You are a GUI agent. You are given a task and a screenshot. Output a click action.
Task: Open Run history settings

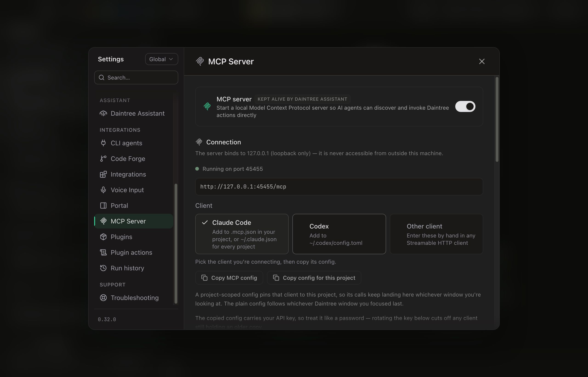(x=133, y=268)
